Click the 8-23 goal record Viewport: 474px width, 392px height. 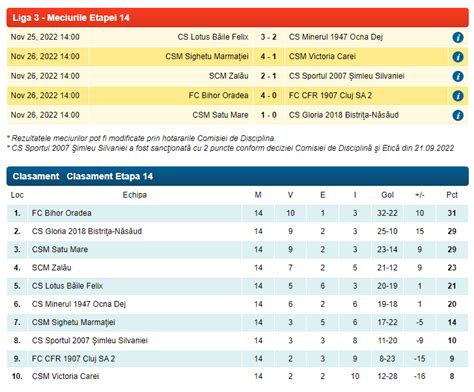coord(387,359)
